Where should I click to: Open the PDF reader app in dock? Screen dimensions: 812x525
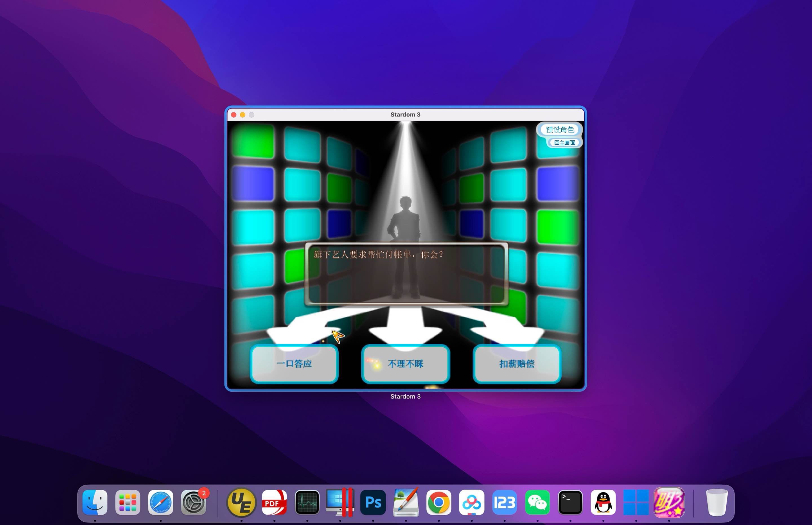coord(274,502)
